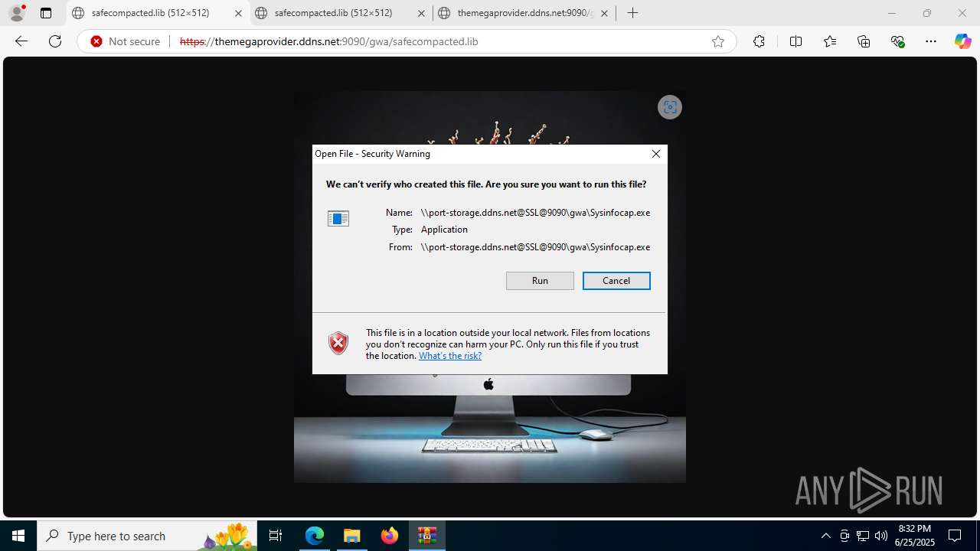Click the Name path Sysinfocap.exe text
980x551 pixels.
tap(535, 213)
